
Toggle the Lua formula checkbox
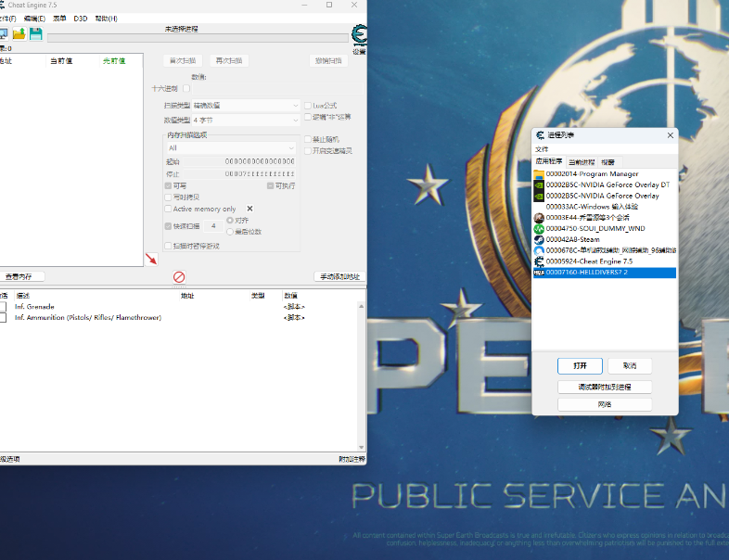(x=308, y=106)
